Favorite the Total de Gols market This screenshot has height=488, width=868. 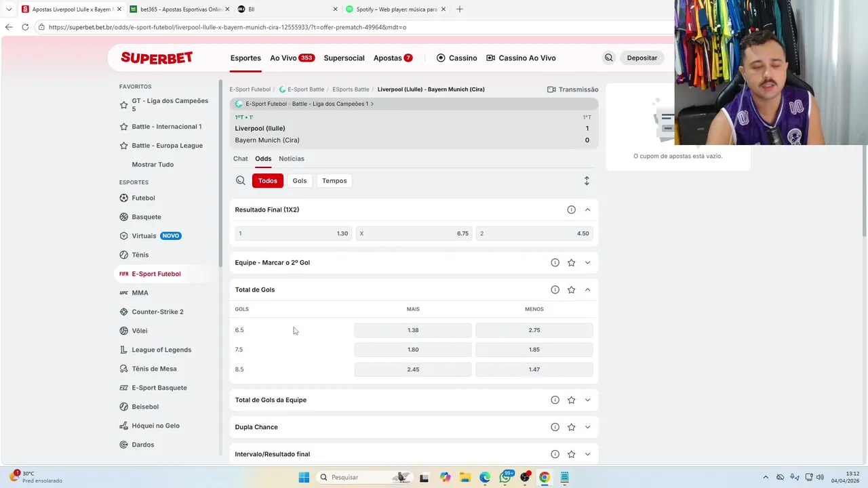[571, 289]
